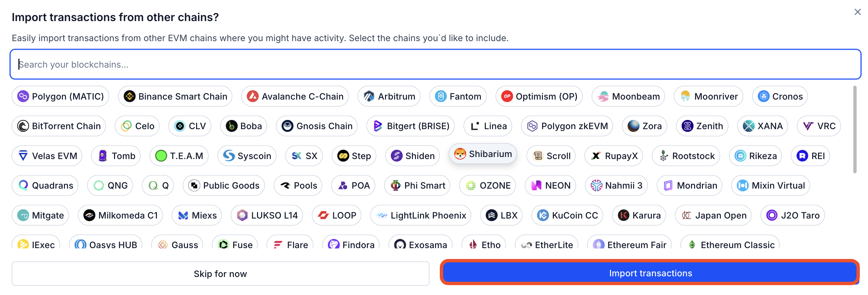Choose the LightLink Phoenix chain
868x295 pixels.
coord(421,215)
